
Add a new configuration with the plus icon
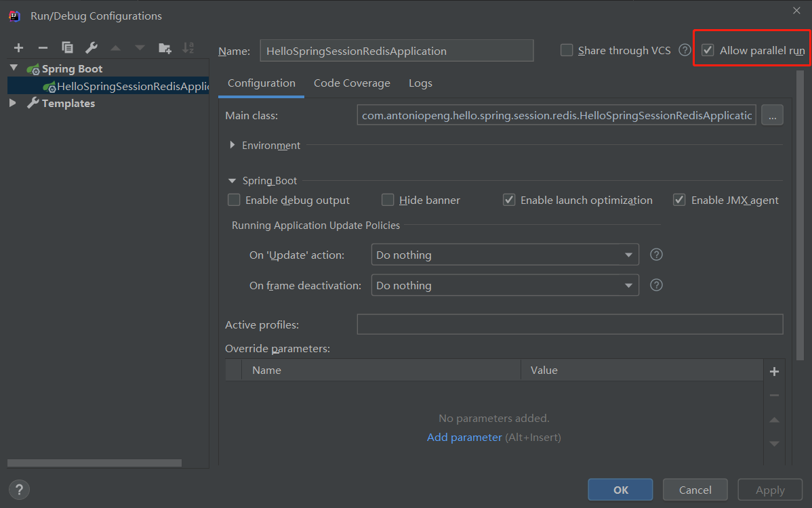(19, 48)
